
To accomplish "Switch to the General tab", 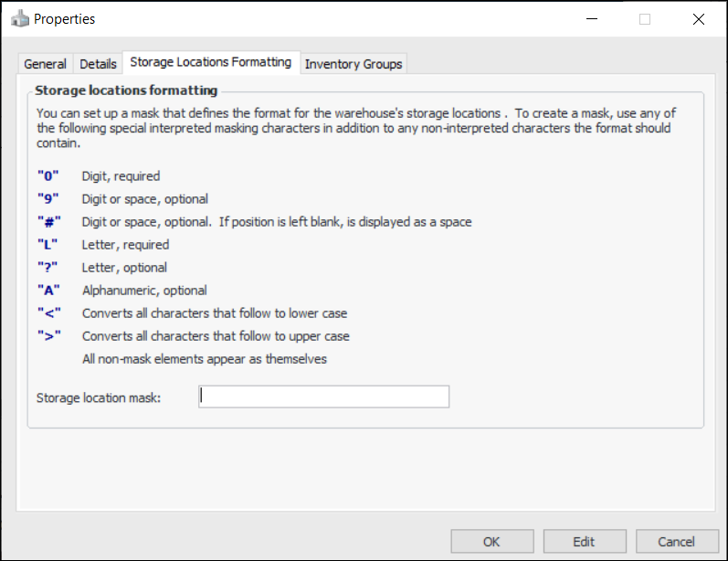I will point(45,64).
